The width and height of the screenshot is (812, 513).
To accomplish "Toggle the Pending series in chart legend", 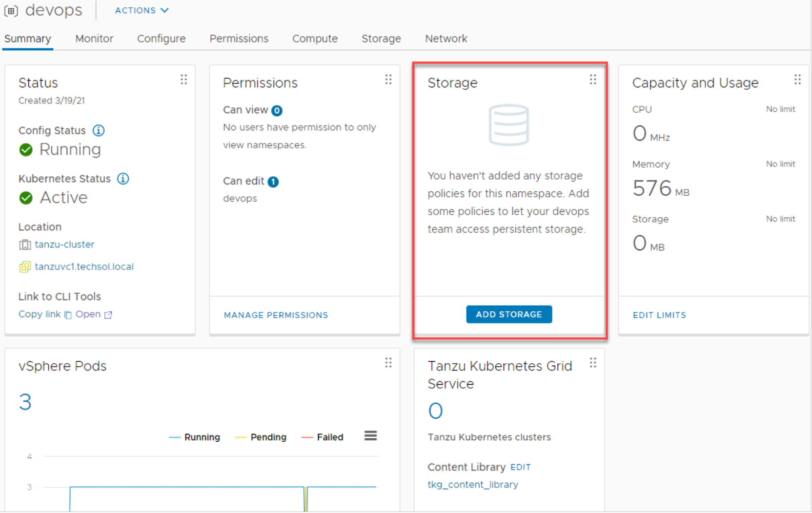I will coord(261,437).
